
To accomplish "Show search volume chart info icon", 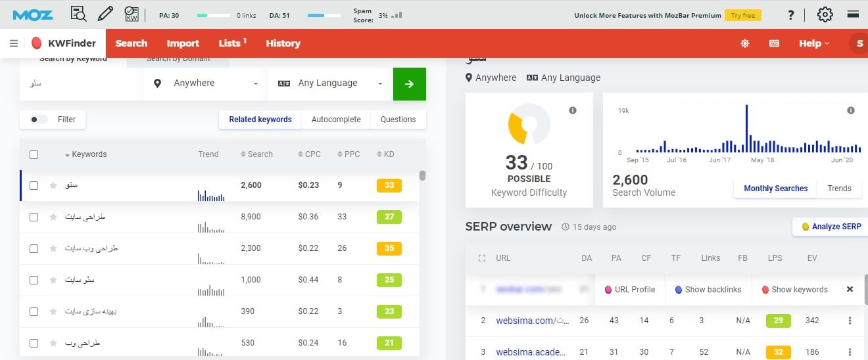I will point(851,110).
